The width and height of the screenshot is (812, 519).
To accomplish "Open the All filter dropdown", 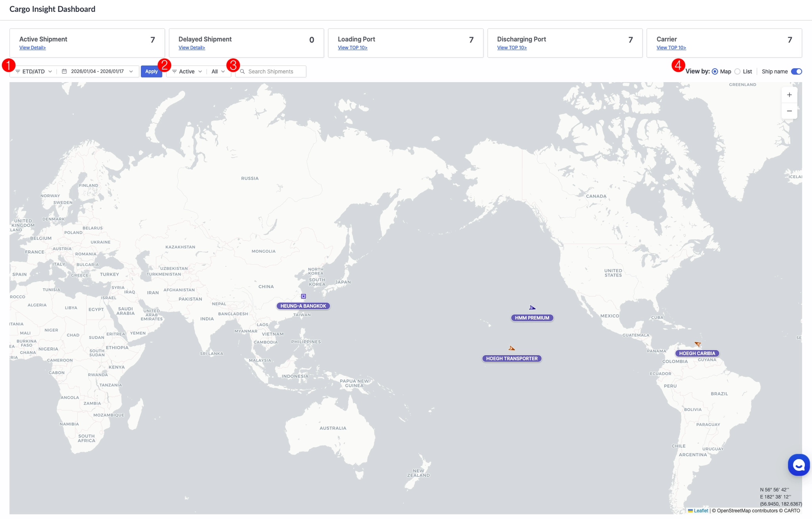I will pyautogui.click(x=218, y=71).
